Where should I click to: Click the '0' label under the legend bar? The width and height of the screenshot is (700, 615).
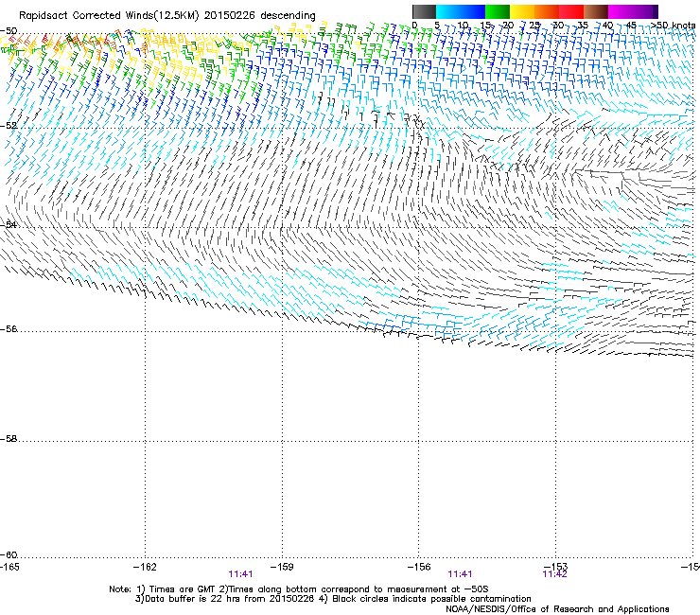[x=414, y=25]
